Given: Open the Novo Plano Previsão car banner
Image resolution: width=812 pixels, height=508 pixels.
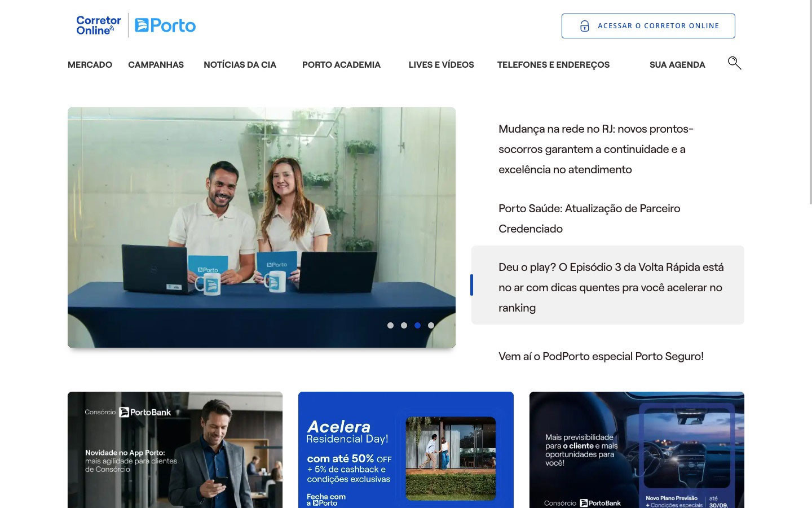Looking at the screenshot, I should [637, 450].
